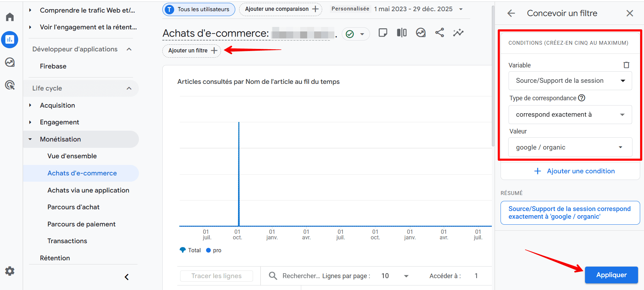Image resolution: width=644 pixels, height=290 pixels.
Task: Open the Valeur dropdown google / organic
Action: pyautogui.click(x=570, y=147)
